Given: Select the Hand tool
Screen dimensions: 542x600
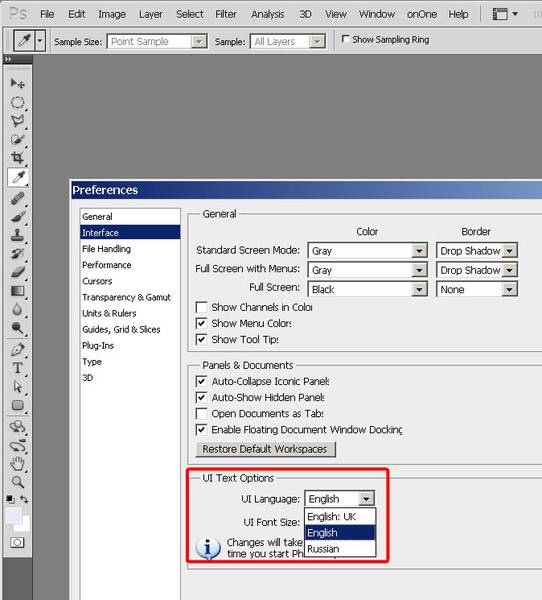Looking at the screenshot, I should click(18, 464).
